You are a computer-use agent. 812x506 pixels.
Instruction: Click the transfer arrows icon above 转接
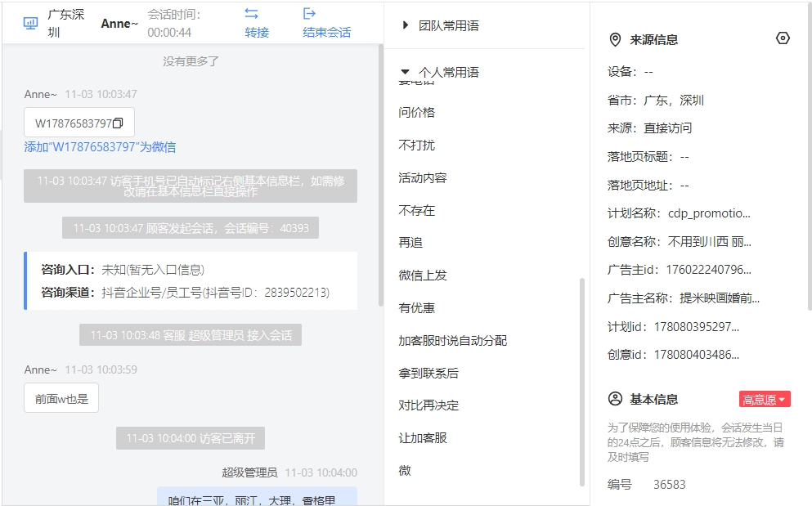pyautogui.click(x=252, y=13)
